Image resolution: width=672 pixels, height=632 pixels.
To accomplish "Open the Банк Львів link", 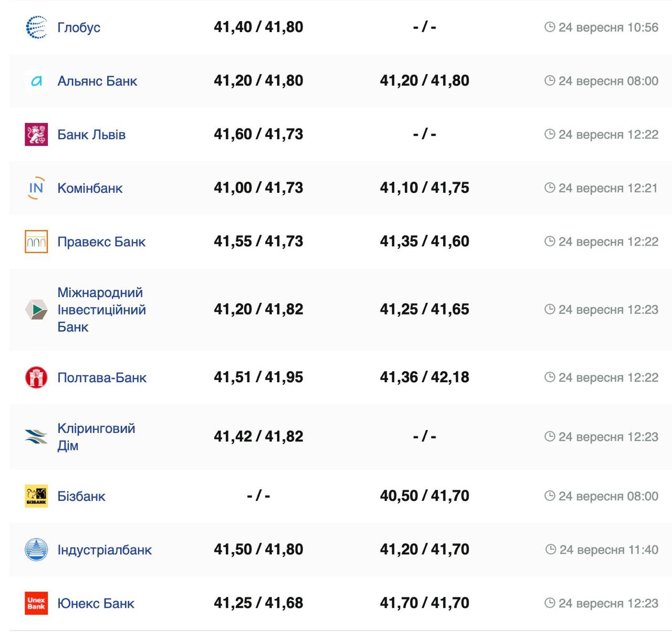I will pyautogui.click(x=91, y=134).
